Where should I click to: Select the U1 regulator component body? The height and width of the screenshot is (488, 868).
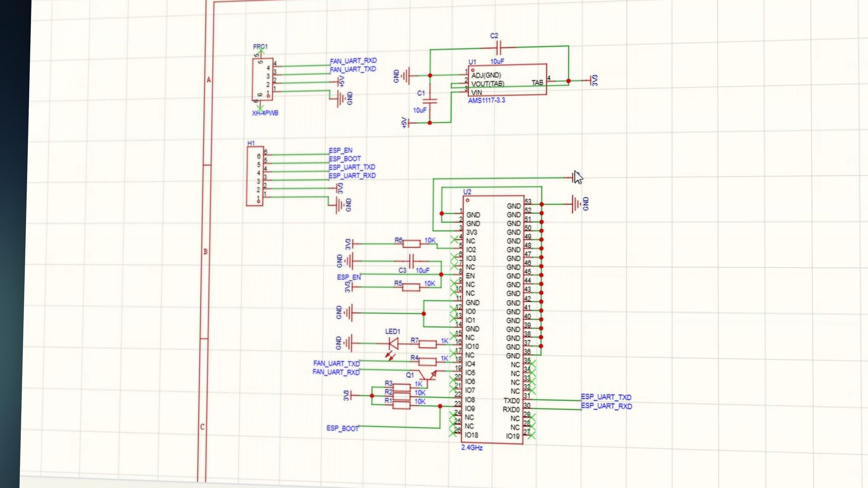[507, 80]
